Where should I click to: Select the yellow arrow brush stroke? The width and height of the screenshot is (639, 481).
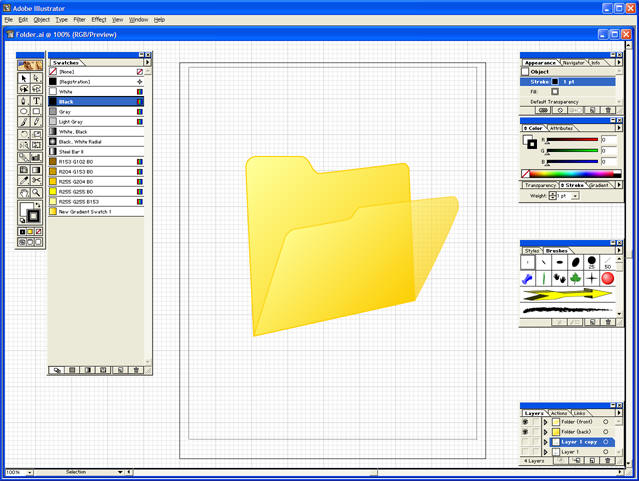click(567, 295)
